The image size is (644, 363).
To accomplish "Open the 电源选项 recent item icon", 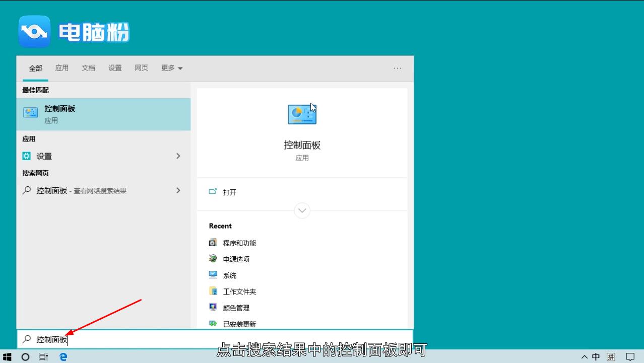I will (213, 259).
